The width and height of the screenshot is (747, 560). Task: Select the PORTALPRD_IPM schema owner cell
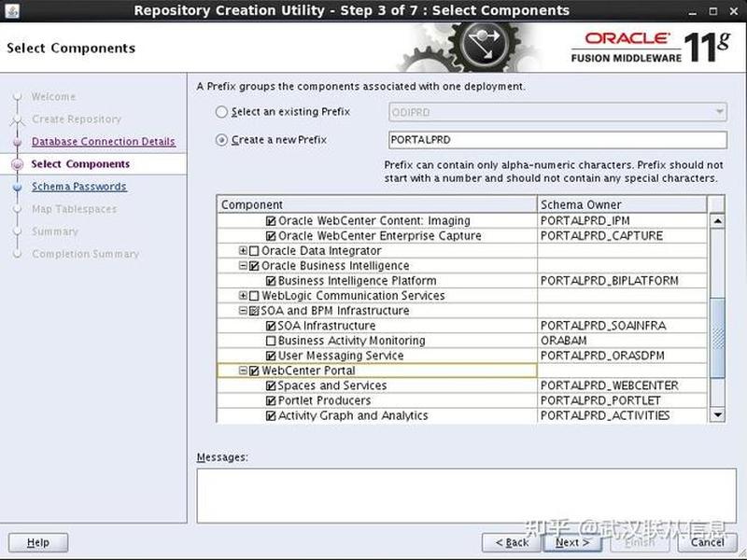point(622,221)
